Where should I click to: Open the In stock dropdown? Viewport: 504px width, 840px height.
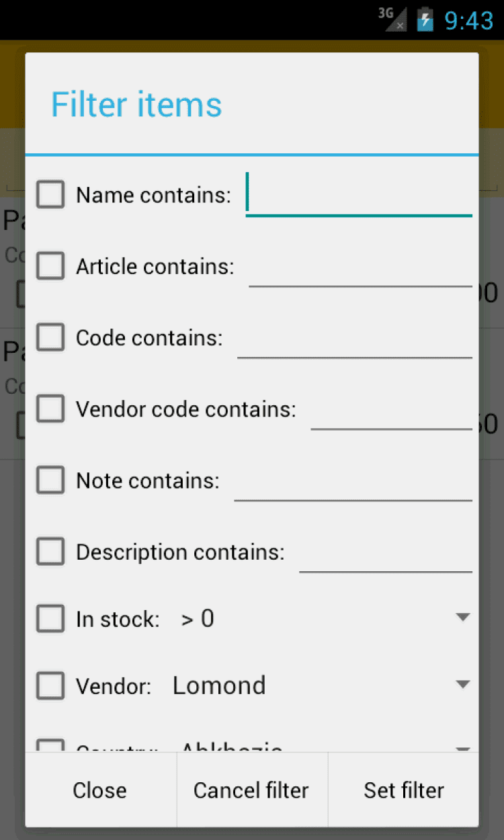tap(323, 619)
